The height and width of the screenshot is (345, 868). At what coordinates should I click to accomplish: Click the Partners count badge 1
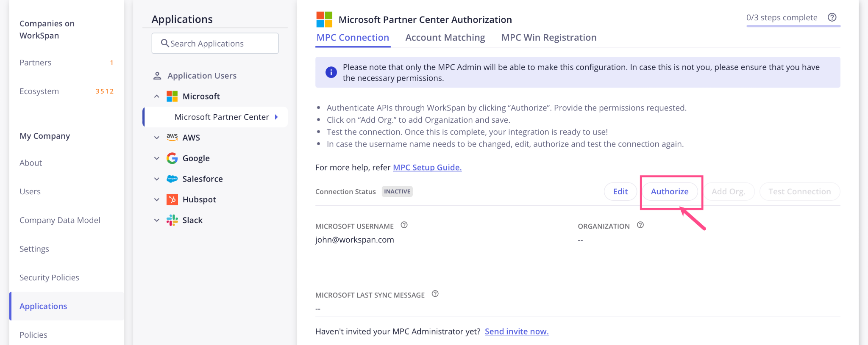click(x=111, y=63)
